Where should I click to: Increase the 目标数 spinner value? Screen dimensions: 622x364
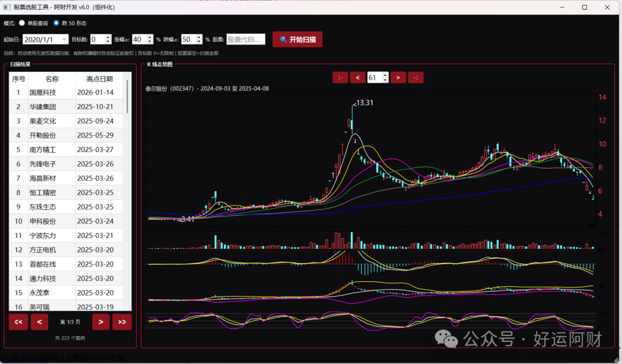tap(108, 37)
